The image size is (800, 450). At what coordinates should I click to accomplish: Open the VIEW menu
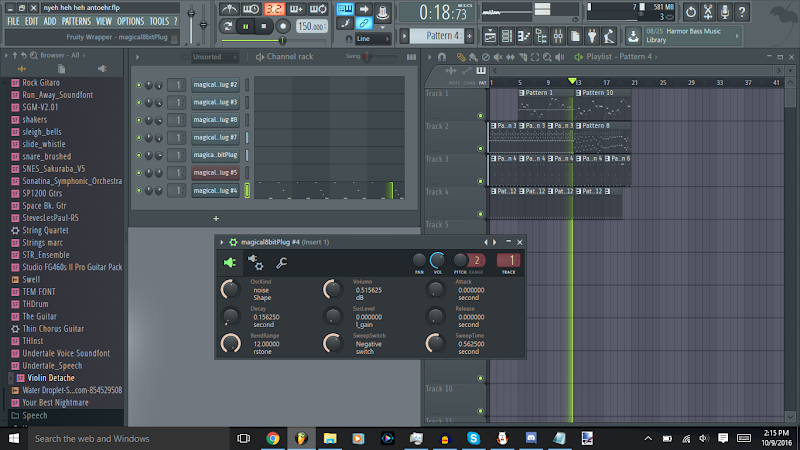pyautogui.click(x=104, y=21)
